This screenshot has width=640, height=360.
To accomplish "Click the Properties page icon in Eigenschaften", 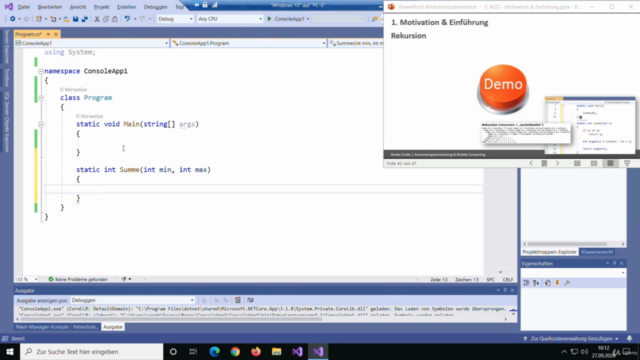I will pos(548,283).
